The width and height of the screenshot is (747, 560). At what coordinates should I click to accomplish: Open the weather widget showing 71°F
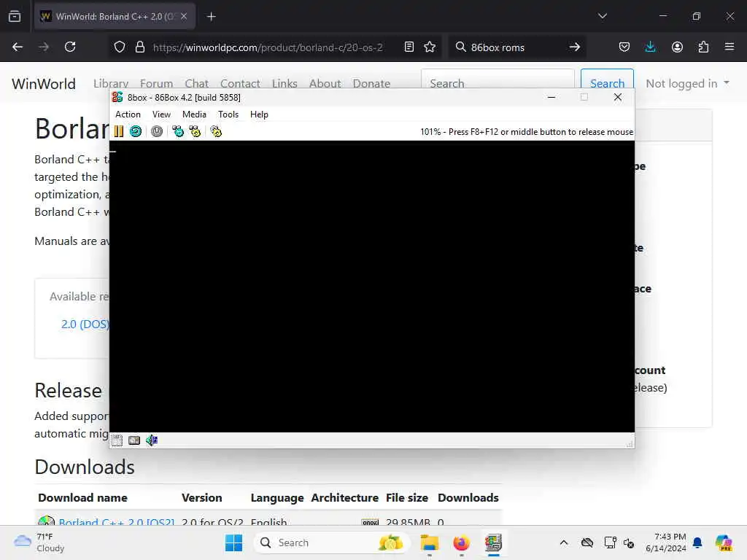pyautogui.click(x=39, y=542)
